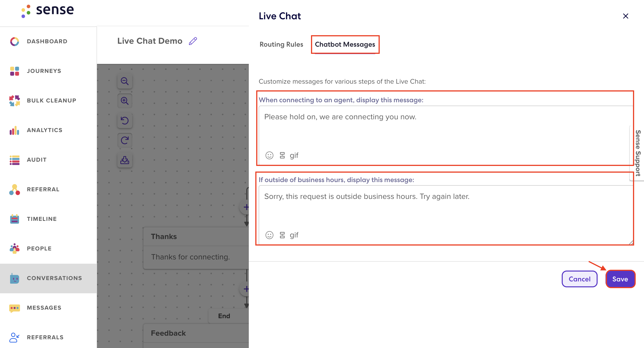Click into the connecting agent message field
Screen dimensions: 644x348
pyautogui.click(x=446, y=127)
